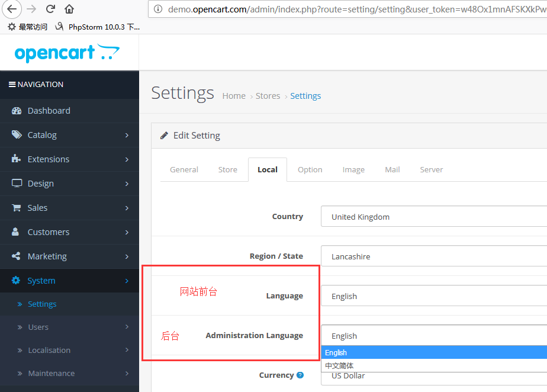
Task: Open the Language dropdown showing English
Action: click(434, 295)
